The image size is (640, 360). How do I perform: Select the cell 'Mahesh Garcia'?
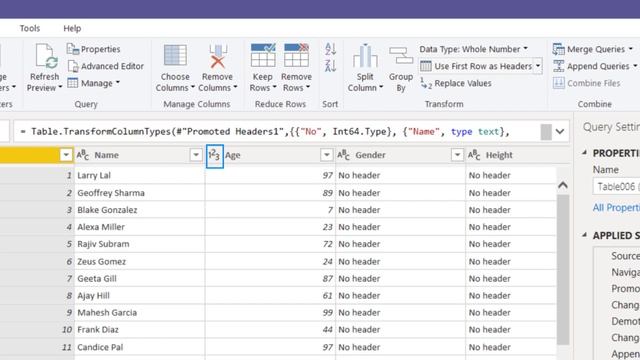point(140,313)
